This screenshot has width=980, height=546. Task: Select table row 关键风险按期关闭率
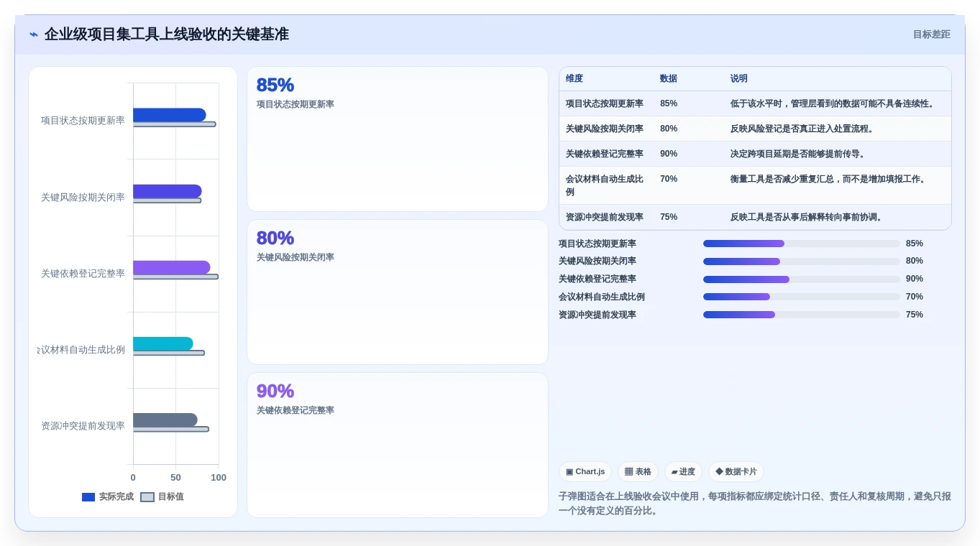(755, 129)
